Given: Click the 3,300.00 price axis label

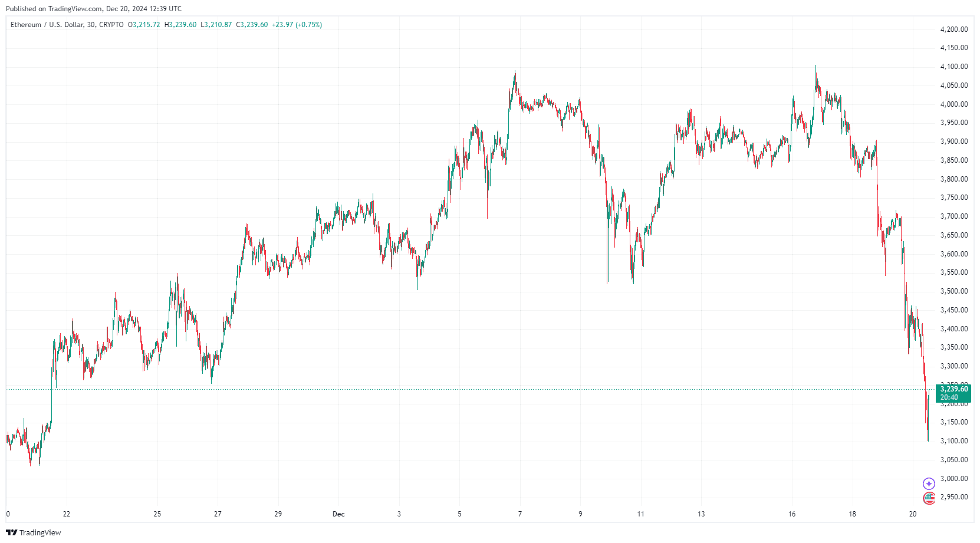Looking at the screenshot, I should pyautogui.click(x=954, y=366).
